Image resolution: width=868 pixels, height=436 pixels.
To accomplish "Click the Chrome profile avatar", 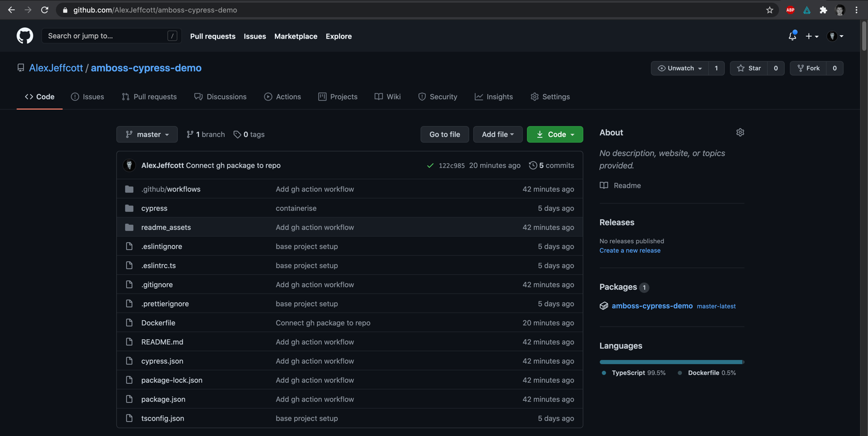I will click(x=840, y=10).
